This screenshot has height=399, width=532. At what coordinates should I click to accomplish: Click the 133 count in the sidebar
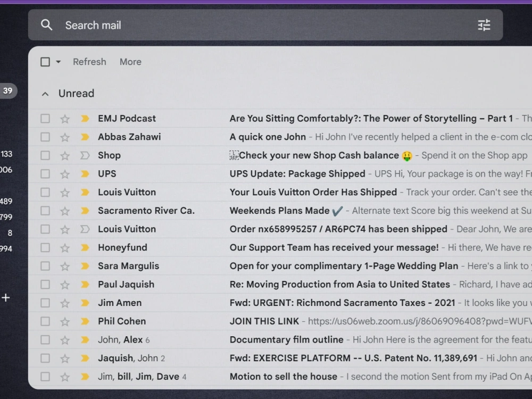coord(6,154)
